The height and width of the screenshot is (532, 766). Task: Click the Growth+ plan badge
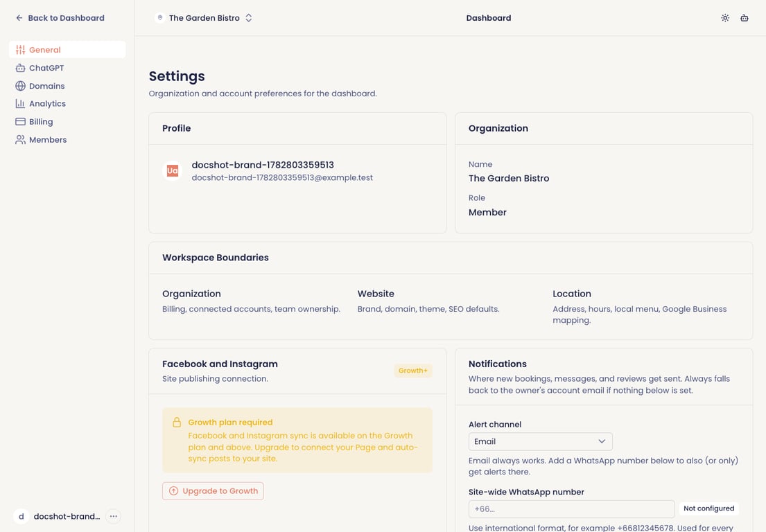412,371
